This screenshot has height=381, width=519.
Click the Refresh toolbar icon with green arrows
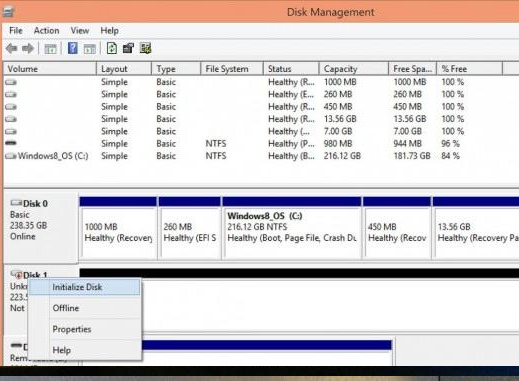pos(112,48)
